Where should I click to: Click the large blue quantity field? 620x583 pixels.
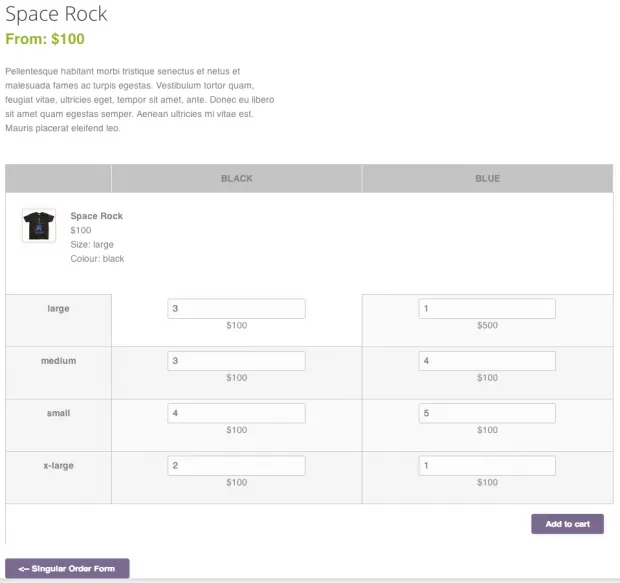click(x=487, y=309)
